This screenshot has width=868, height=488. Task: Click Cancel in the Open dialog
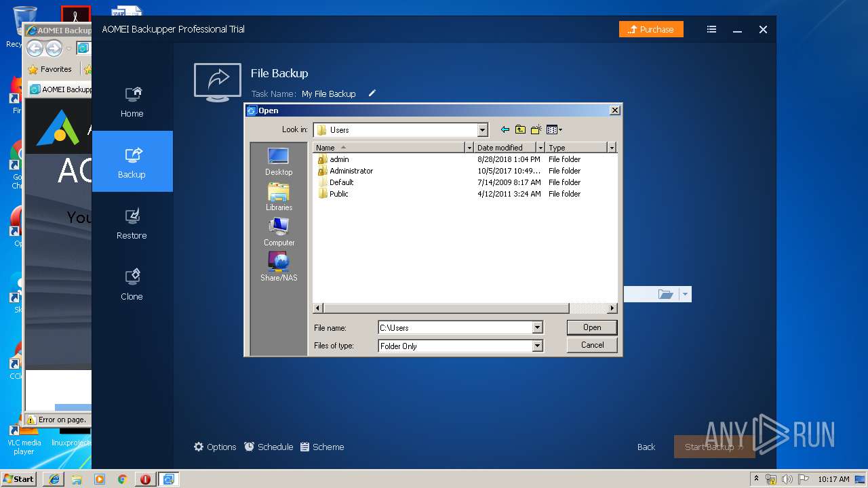tap(592, 345)
